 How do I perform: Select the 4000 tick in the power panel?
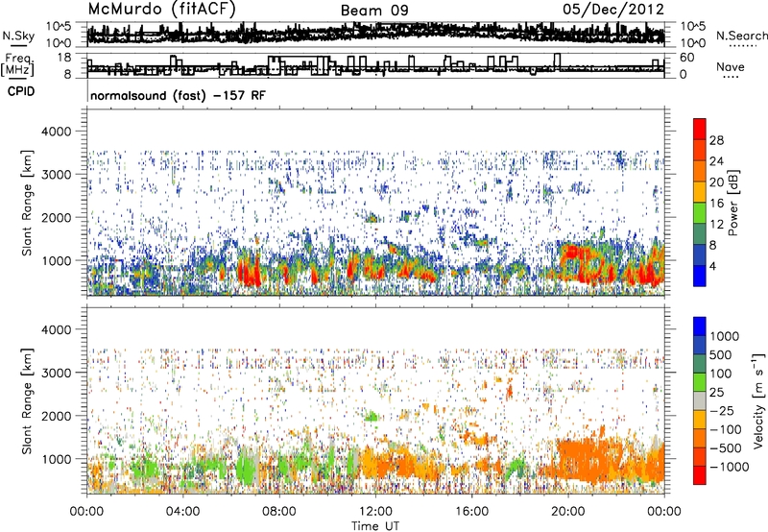coord(57,132)
